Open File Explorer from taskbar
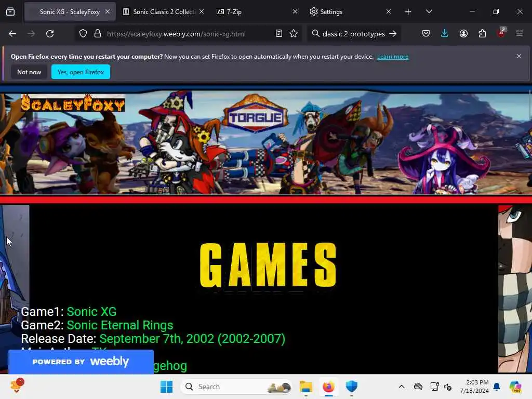The image size is (532, 399). click(305, 387)
